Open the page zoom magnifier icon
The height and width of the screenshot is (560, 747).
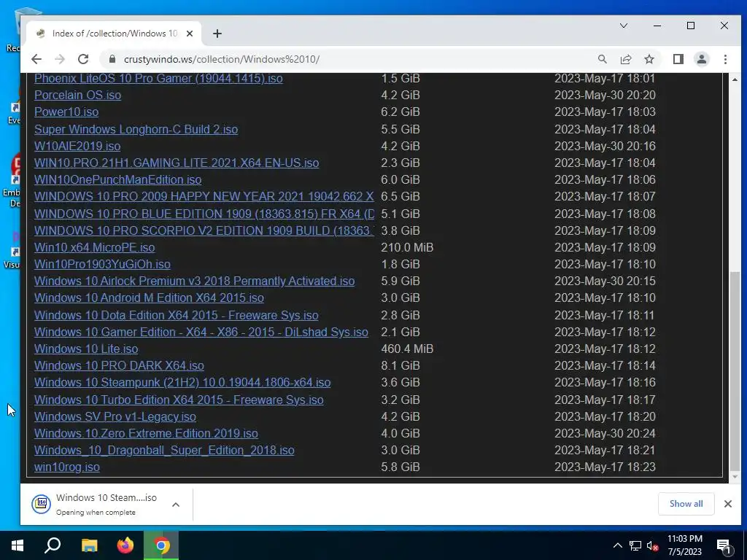tap(602, 59)
